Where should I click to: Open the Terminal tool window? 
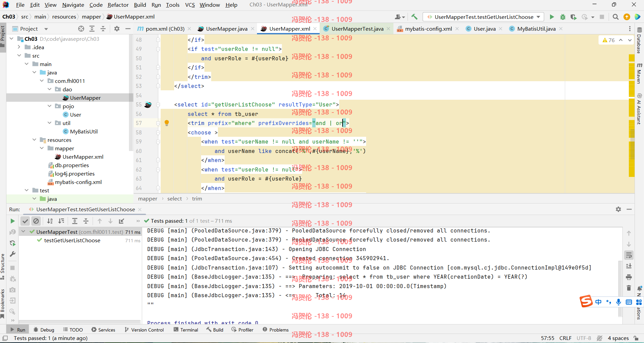pyautogui.click(x=186, y=330)
